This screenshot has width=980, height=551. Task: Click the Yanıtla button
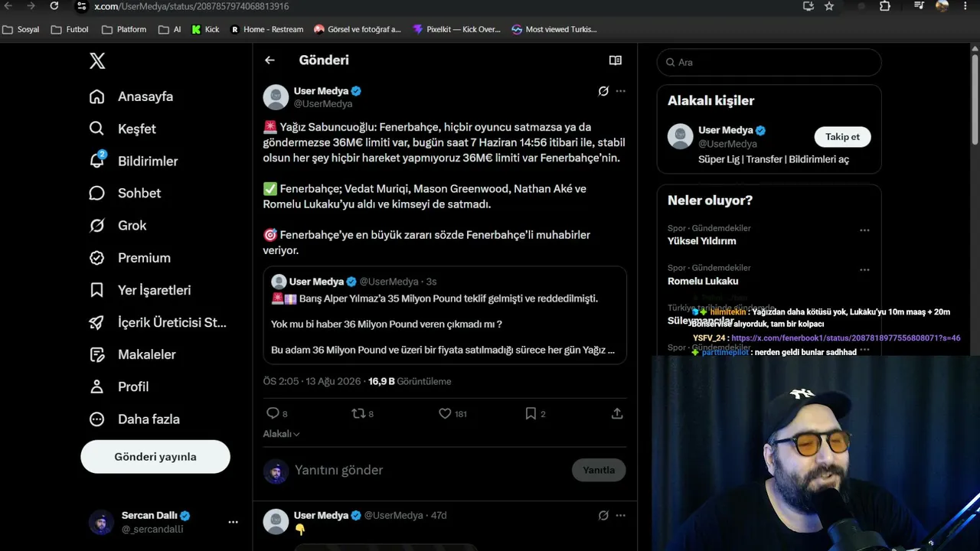[x=599, y=470]
